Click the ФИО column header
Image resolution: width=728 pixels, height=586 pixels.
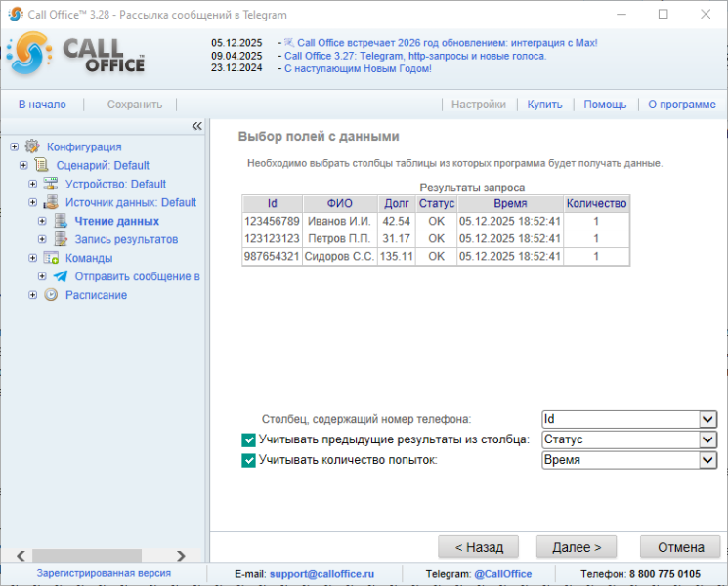pyautogui.click(x=340, y=203)
